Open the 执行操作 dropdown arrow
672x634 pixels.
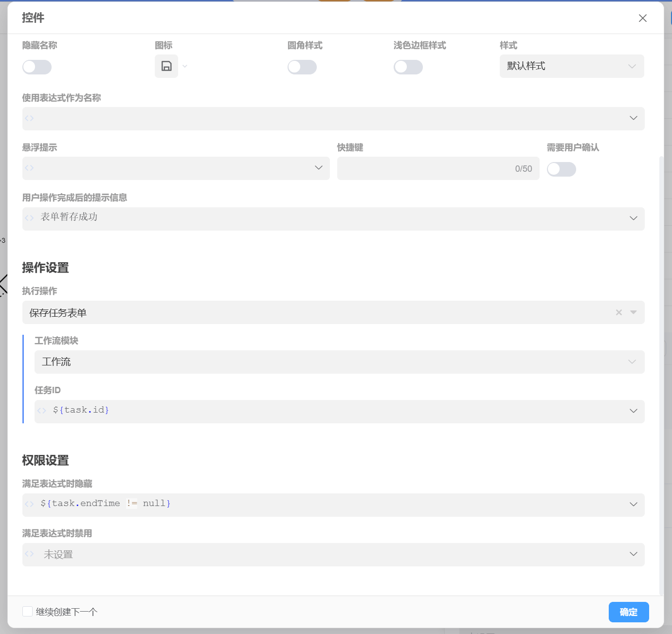633,312
